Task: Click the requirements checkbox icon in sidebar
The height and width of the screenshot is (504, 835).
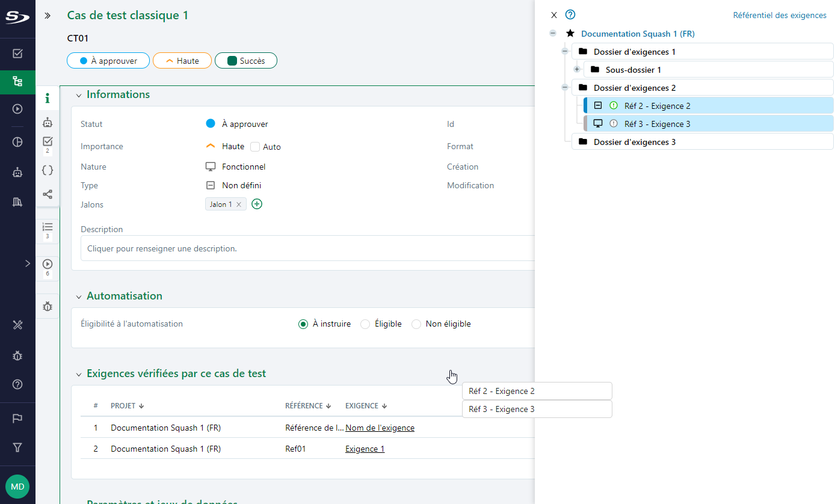Action: [17, 54]
